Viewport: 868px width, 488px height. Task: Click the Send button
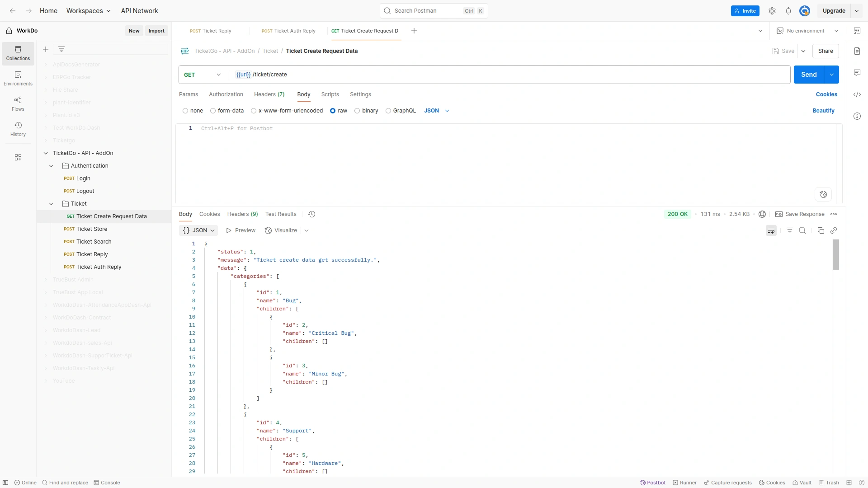click(x=808, y=75)
